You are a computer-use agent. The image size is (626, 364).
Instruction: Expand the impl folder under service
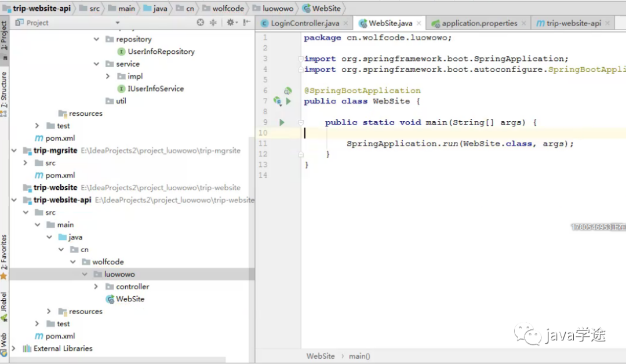point(108,77)
